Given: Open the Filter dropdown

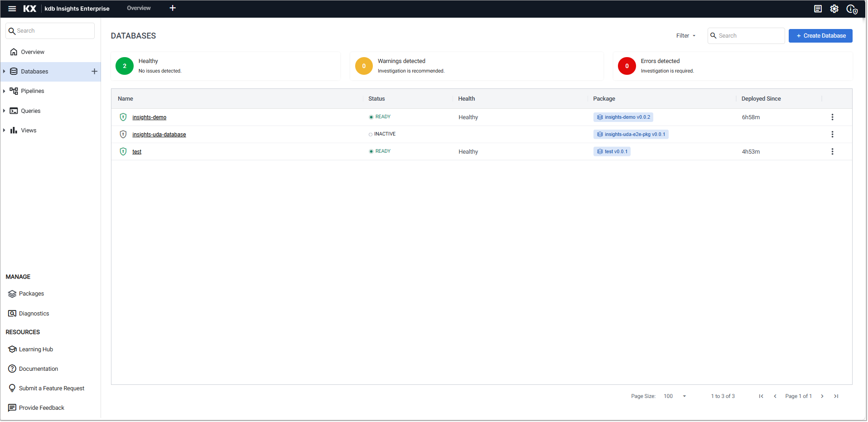Looking at the screenshot, I should (685, 36).
